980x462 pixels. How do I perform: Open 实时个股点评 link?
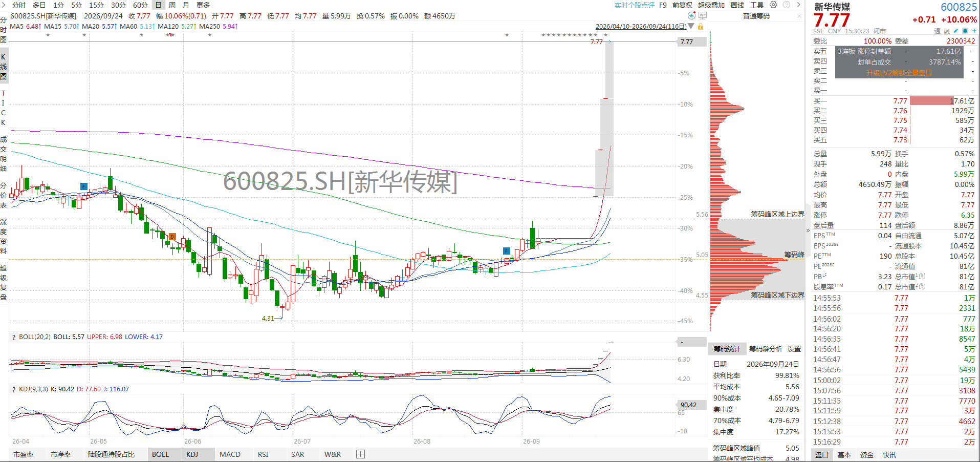click(635, 5)
